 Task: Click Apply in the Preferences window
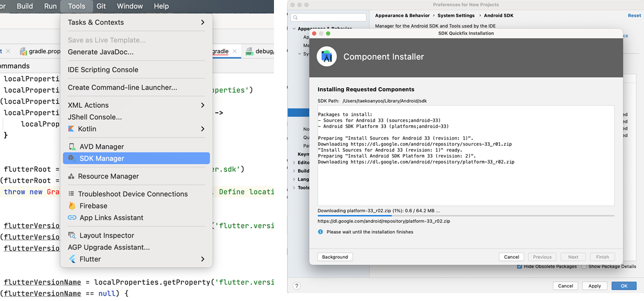coord(595,286)
